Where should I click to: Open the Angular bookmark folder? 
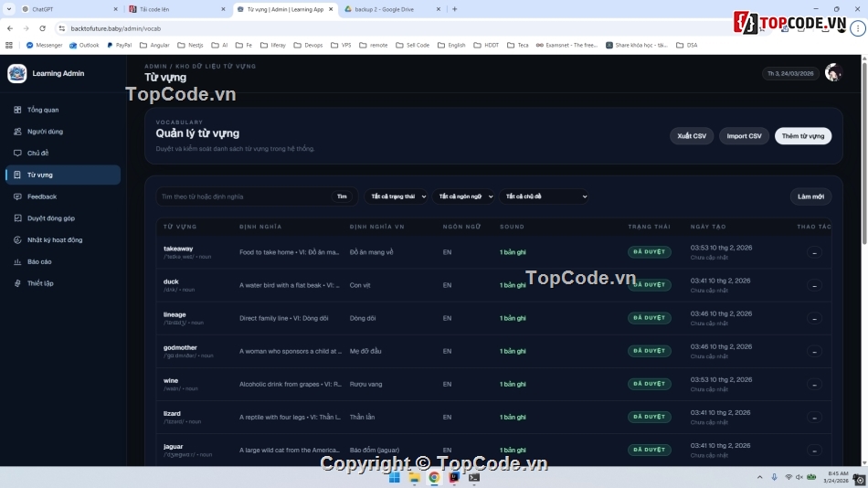[154, 46]
